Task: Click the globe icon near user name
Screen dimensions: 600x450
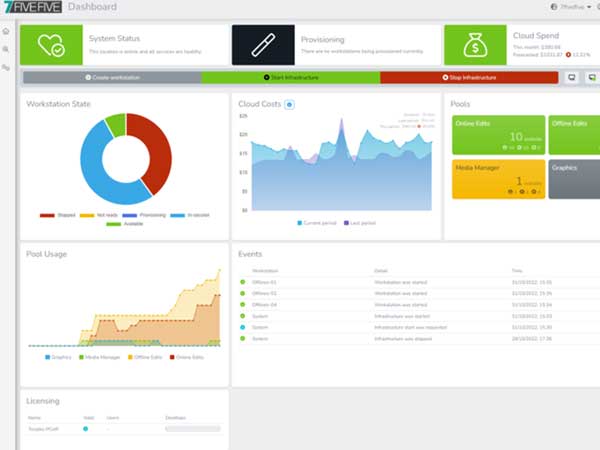Action: click(x=554, y=7)
